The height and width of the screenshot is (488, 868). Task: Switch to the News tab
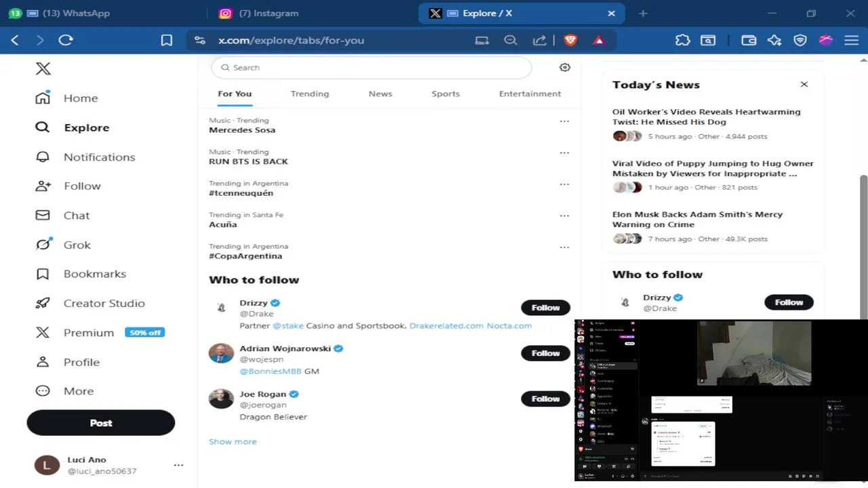pyautogui.click(x=380, y=94)
